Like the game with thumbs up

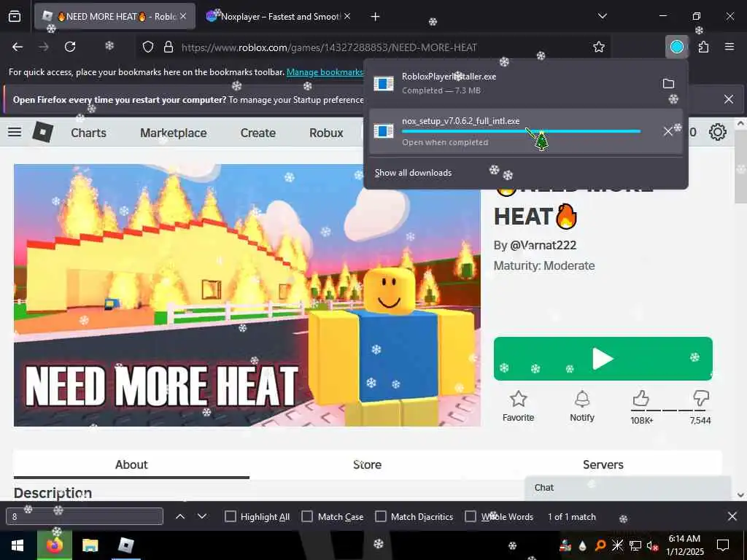641,399
